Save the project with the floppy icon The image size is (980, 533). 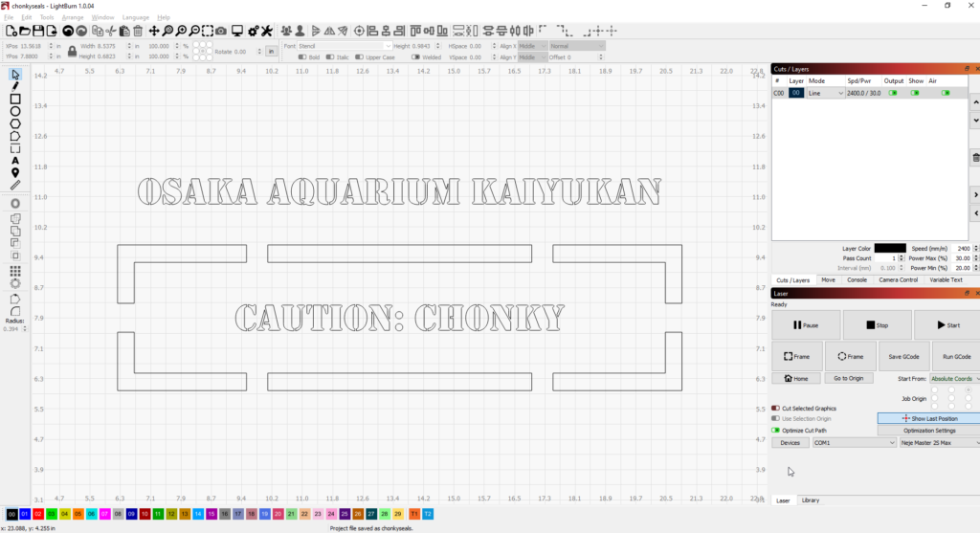(x=38, y=31)
